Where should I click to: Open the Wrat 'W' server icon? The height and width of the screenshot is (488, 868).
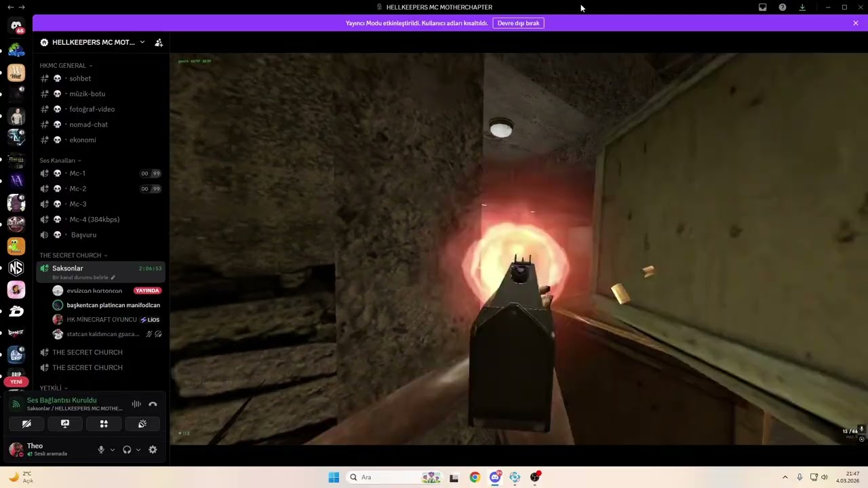[x=16, y=73]
